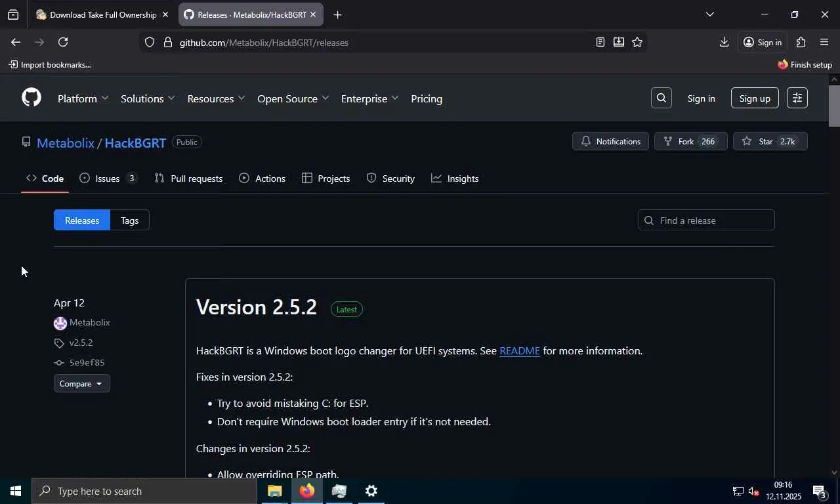The image size is (840, 504).
Task: Click the padlock site info icon
Action: coord(167,42)
